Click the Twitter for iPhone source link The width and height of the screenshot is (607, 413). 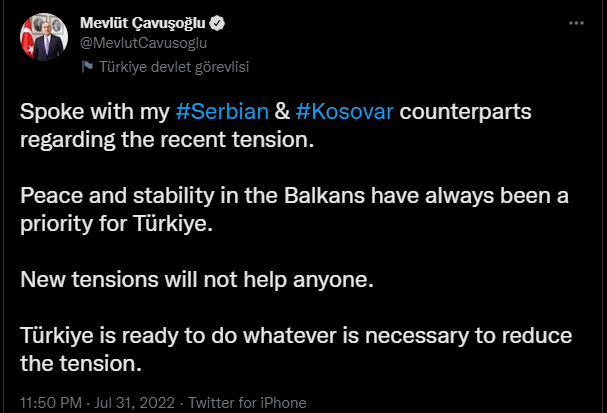tap(247, 403)
